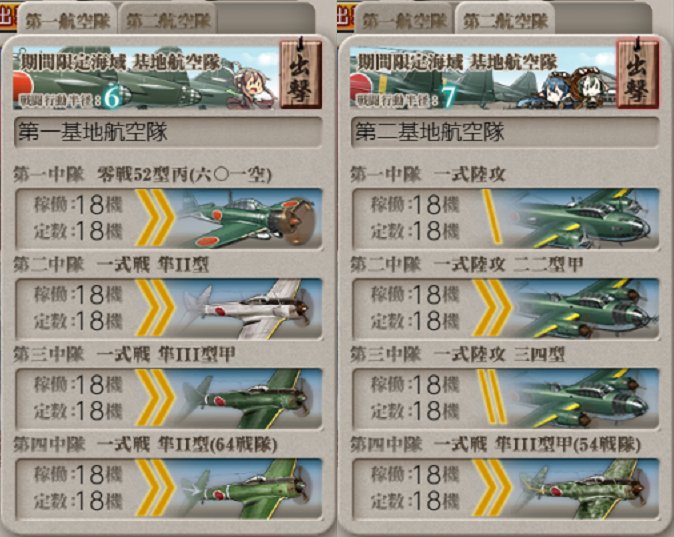Edit 第二基地航空隊 name field
The image size is (674, 537).
505,132
